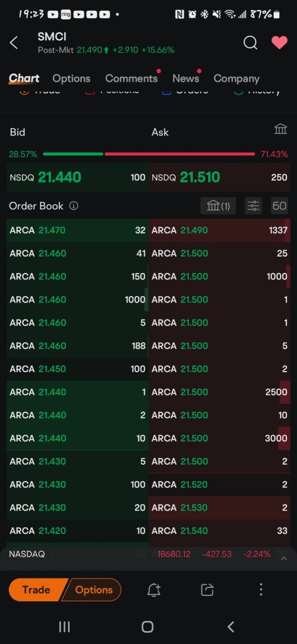Switch to the Options tab
This screenshot has height=644, width=297.
point(72,79)
